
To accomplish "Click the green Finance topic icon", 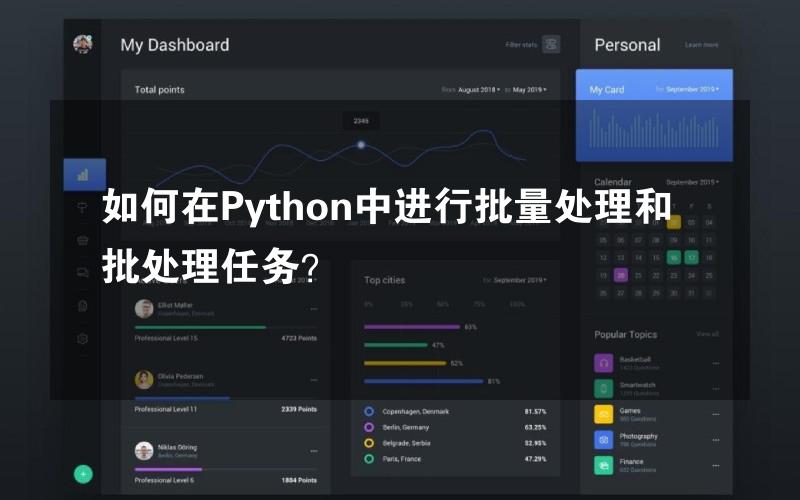I will (603, 465).
